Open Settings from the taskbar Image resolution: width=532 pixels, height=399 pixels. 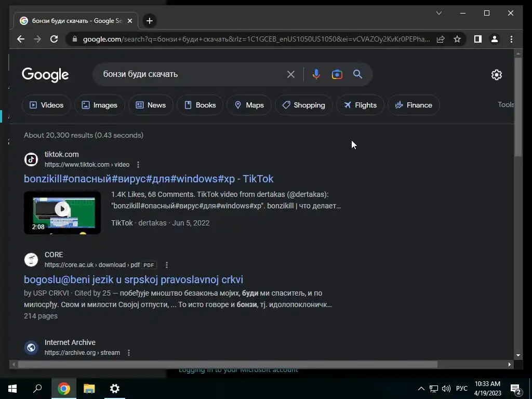tap(115, 389)
